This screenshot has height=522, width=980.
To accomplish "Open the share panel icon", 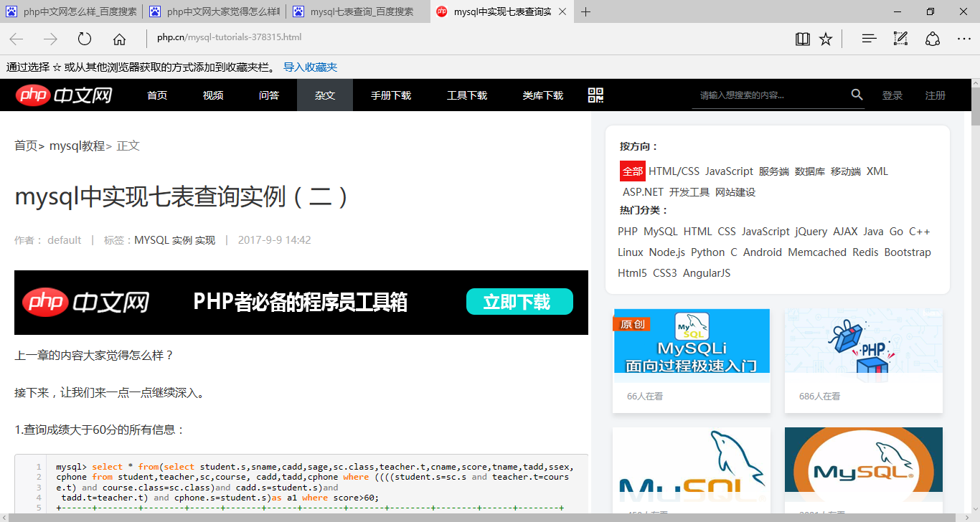I will [932, 39].
